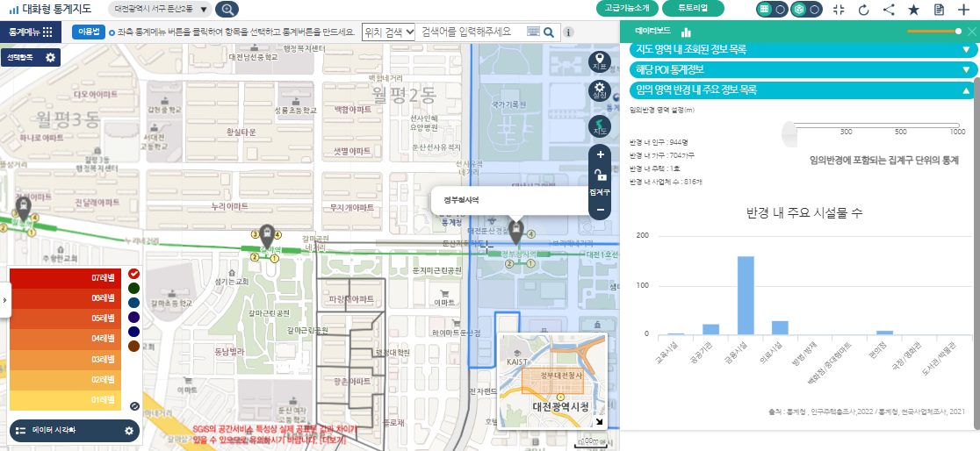Click the map zoom-in plus button
The width and height of the screenshot is (980, 451).
[x=600, y=154]
